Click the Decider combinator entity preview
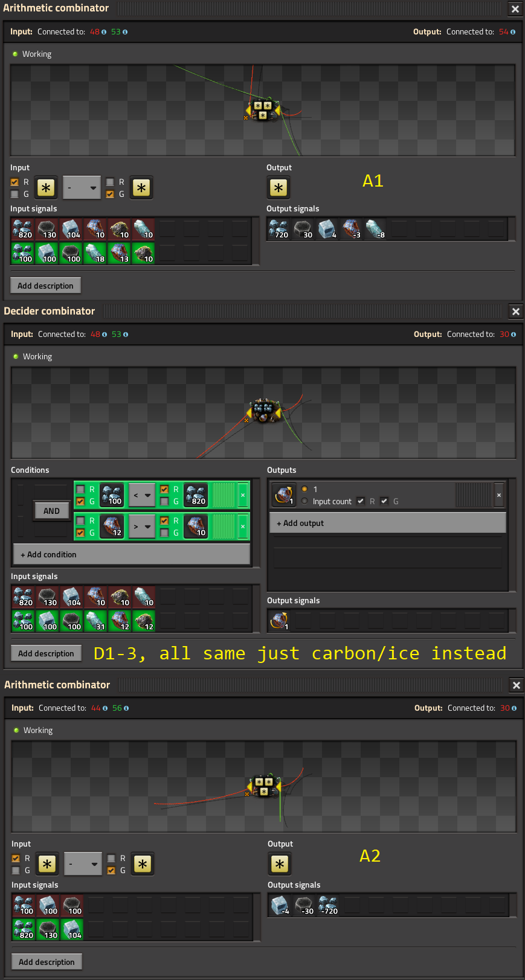This screenshot has width=525, height=980. [x=263, y=413]
